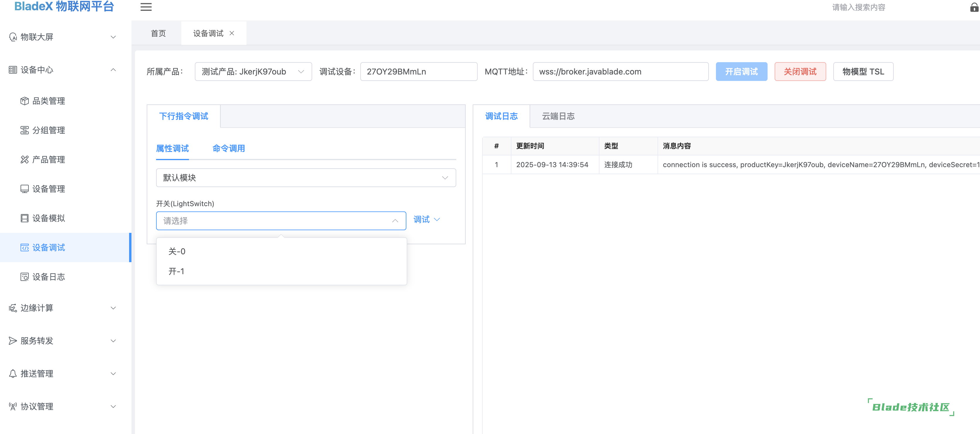Open 设备模拟 in the sidebar
Screen dimensions: 980x434
pos(65,218)
